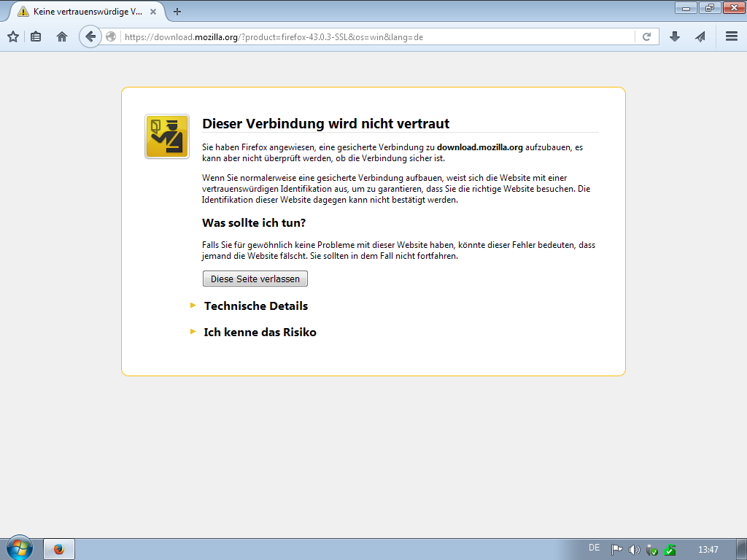Click the DE language indicator
Viewport: 747px width, 560px height.
click(594, 548)
